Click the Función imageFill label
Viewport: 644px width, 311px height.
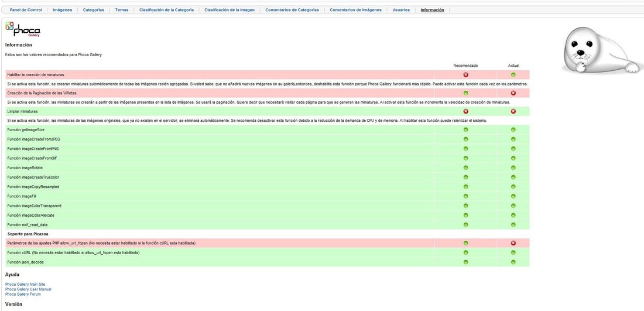click(x=22, y=196)
